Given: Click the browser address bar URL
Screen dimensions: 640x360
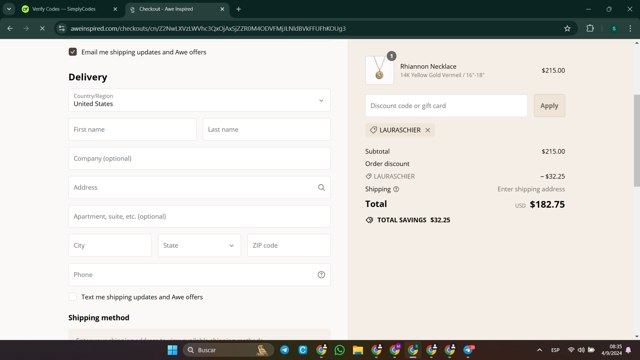Looking at the screenshot, I should tap(208, 29).
